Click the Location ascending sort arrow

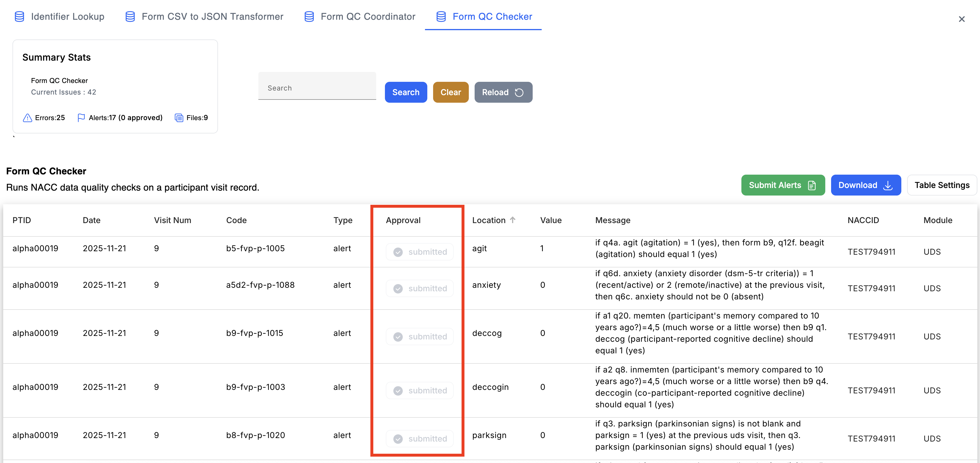point(512,220)
